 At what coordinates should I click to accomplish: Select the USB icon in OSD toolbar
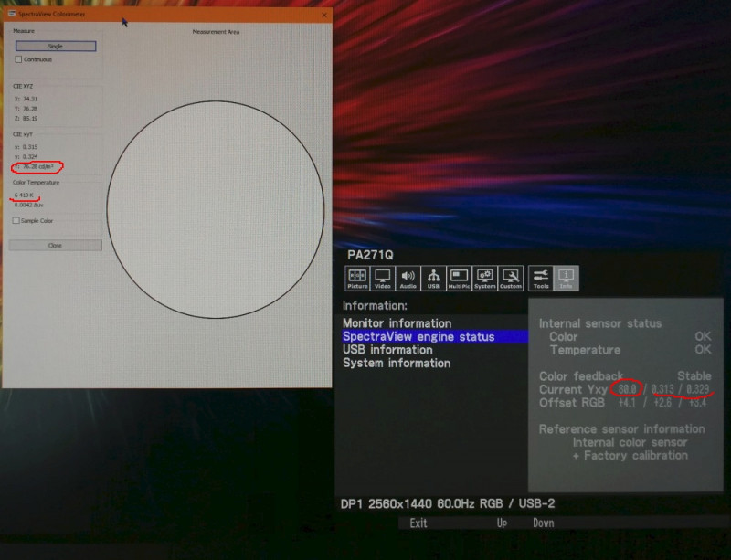[434, 278]
